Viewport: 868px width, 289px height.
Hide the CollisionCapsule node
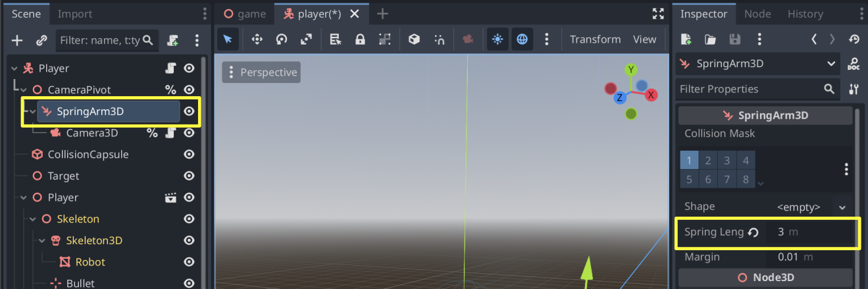point(189,155)
